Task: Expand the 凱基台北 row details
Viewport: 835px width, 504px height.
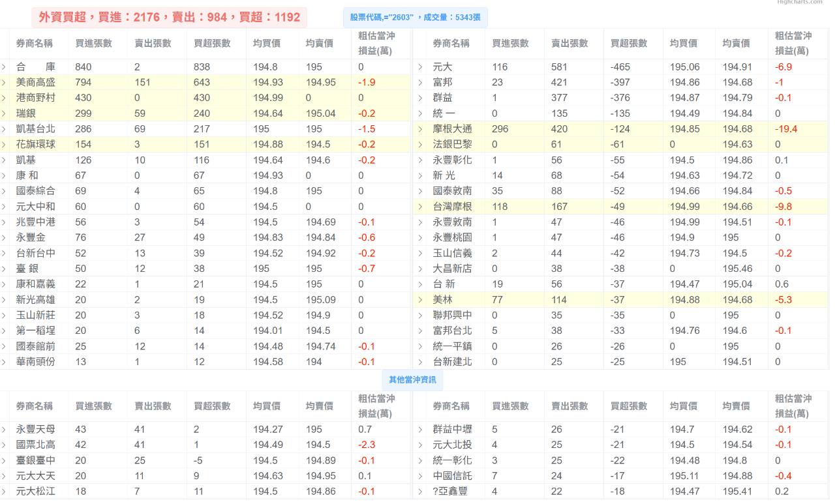Action: 3,129
